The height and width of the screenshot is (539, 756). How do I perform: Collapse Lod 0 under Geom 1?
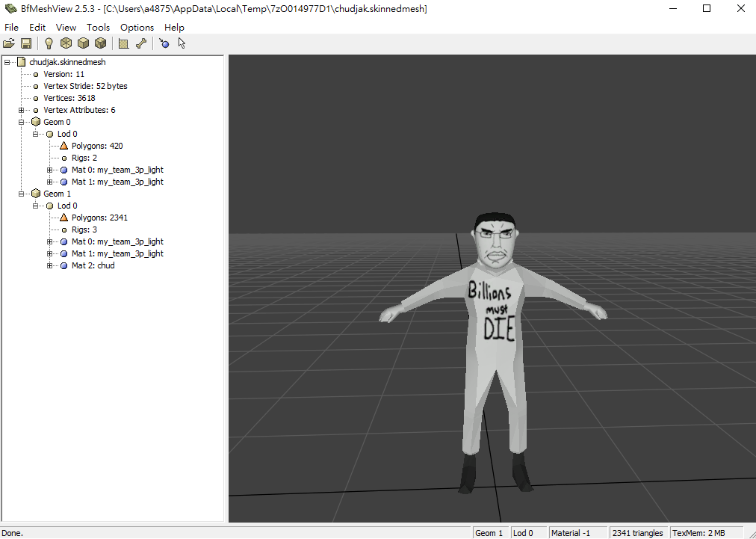coord(36,206)
